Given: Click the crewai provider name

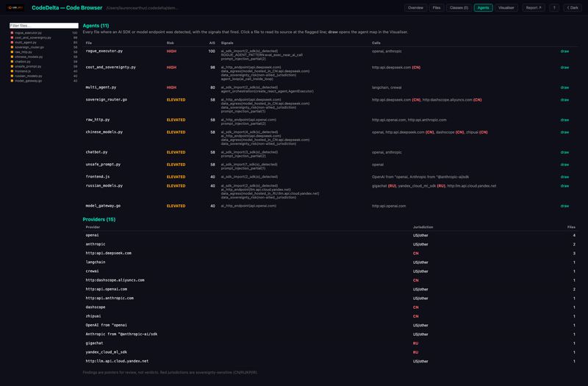Looking at the screenshot, I should pyautogui.click(x=92, y=271).
